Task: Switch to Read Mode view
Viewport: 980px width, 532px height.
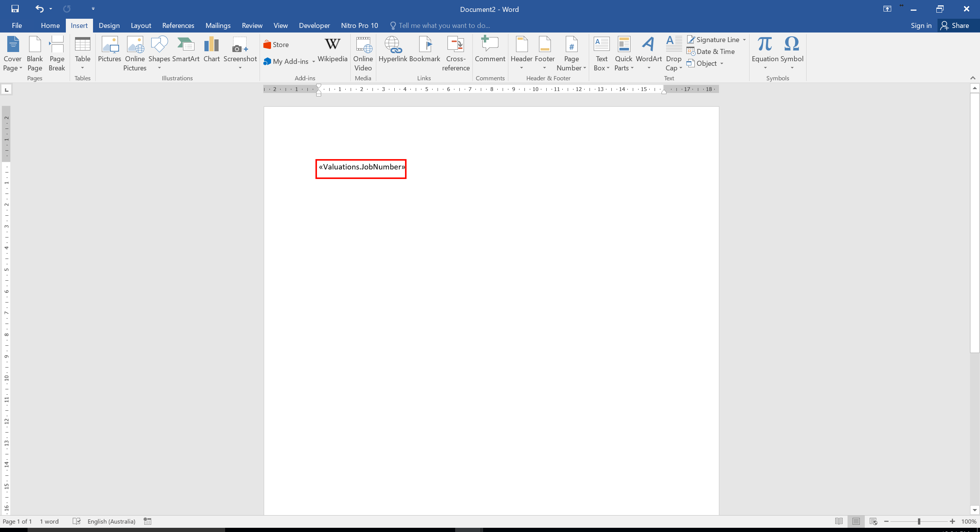Action: point(839,521)
